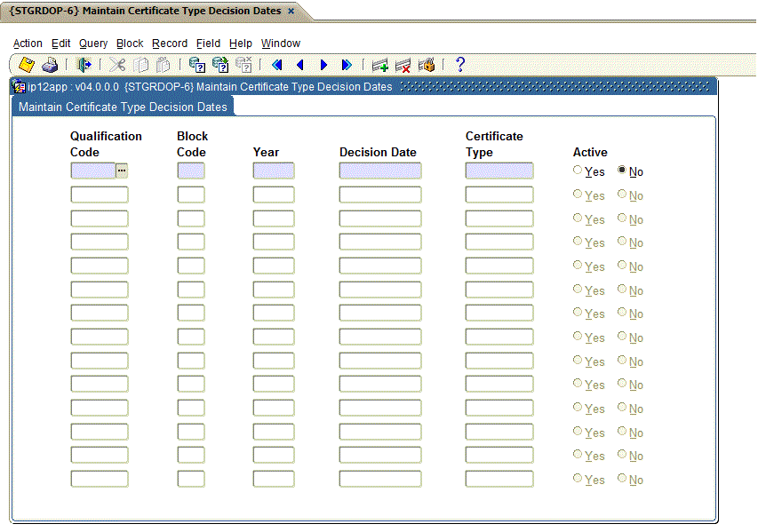Select Maintain Certificate Type Decision Dates tab
The image size is (758, 532).
[123, 107]
